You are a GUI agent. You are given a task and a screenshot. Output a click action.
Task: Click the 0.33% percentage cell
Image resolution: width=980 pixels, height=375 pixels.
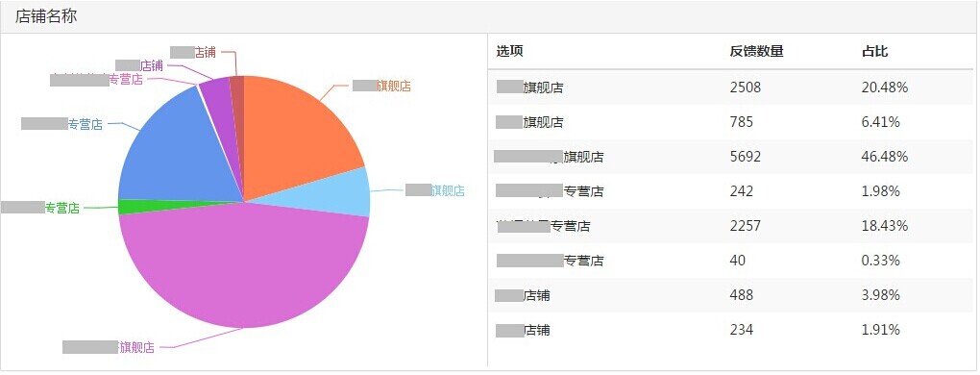pos(881,260)
